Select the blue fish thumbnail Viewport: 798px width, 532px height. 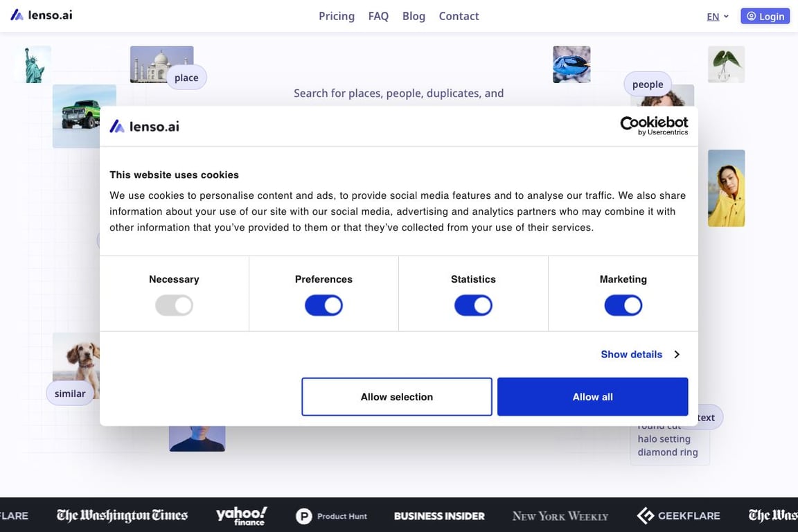coord(571,64)
